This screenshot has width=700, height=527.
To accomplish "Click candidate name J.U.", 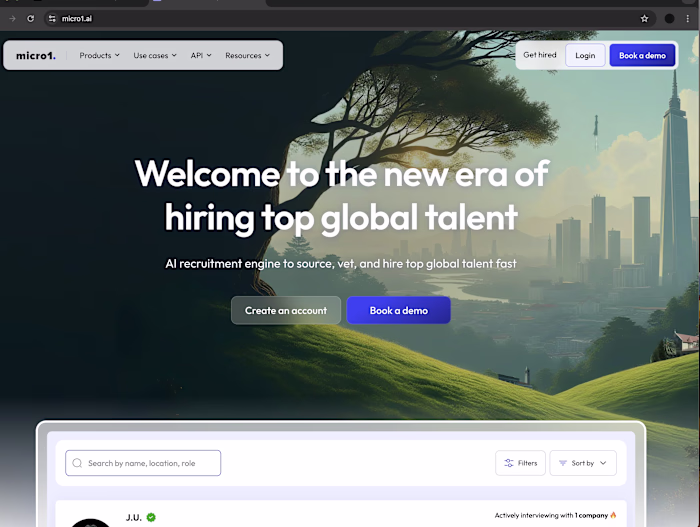I will pos(133,518).
